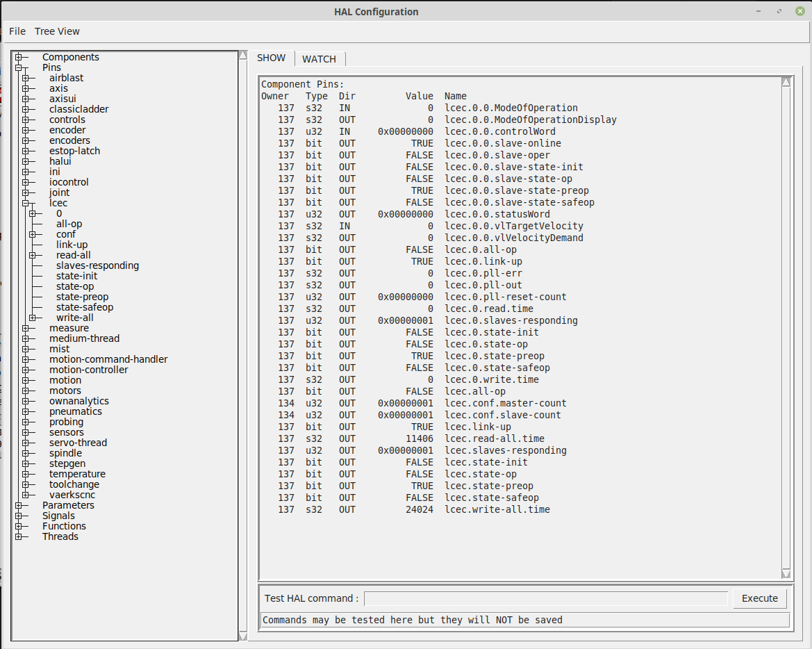Expand the 0 node under lcec
The image size is (812, 649).
click(33, 213)
